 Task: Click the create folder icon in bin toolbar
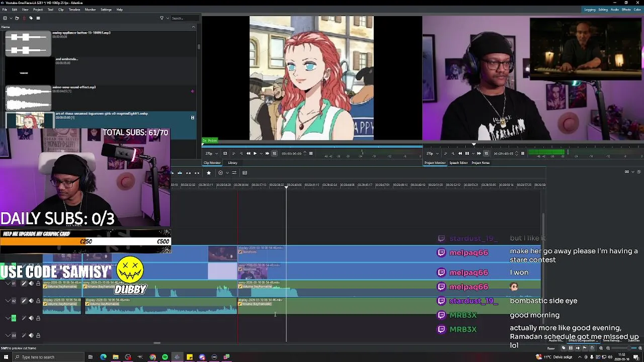coord(17,18)
